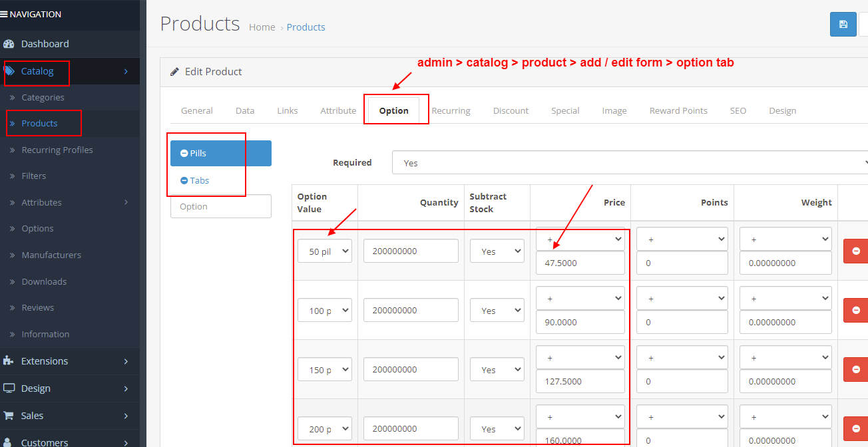Open the first row price sign dropdown

point(580,239)
